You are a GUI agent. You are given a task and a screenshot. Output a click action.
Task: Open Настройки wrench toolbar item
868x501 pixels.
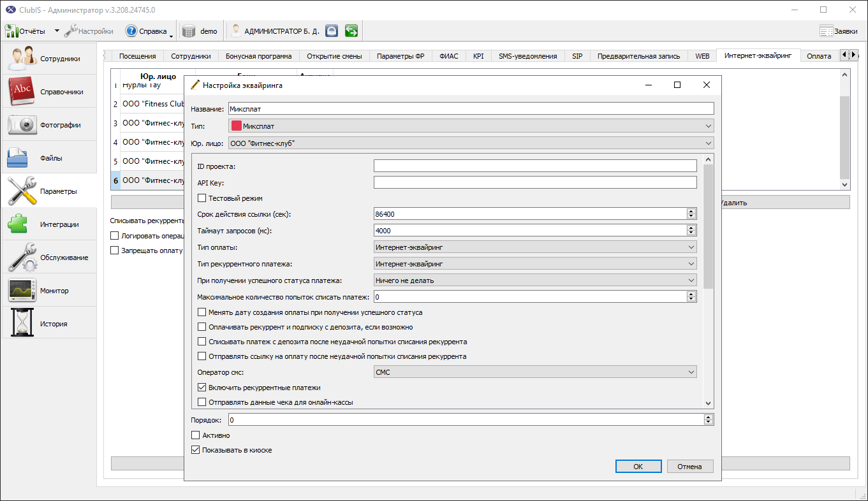[89, 31]
